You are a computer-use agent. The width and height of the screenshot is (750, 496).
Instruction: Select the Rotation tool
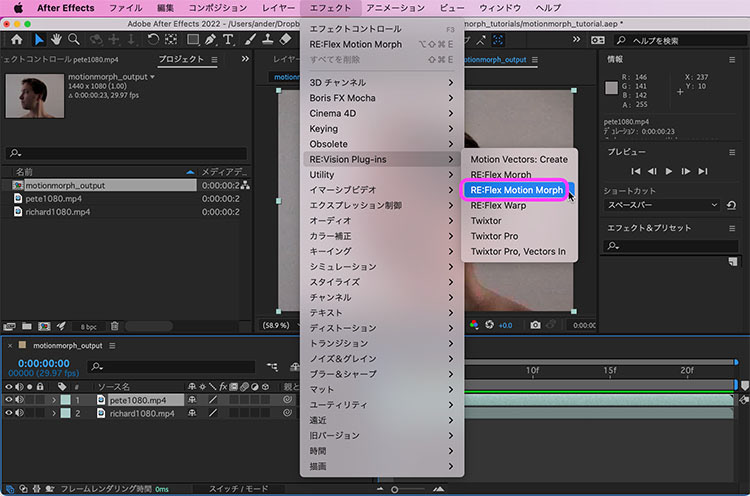click(153, 40)
